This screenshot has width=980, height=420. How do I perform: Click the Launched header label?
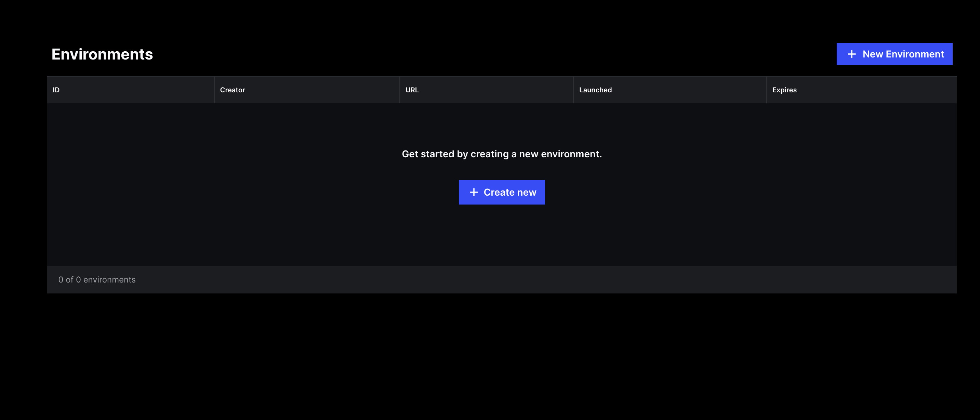[595, 90]
